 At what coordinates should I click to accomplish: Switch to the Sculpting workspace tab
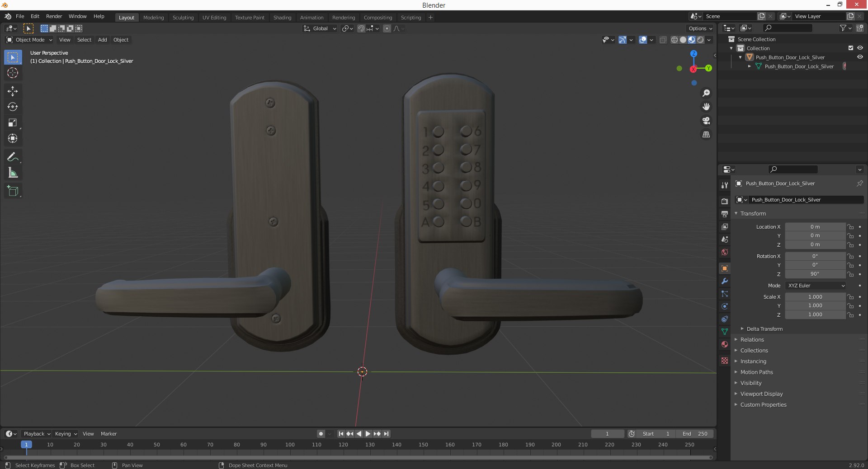click(183, 18)
